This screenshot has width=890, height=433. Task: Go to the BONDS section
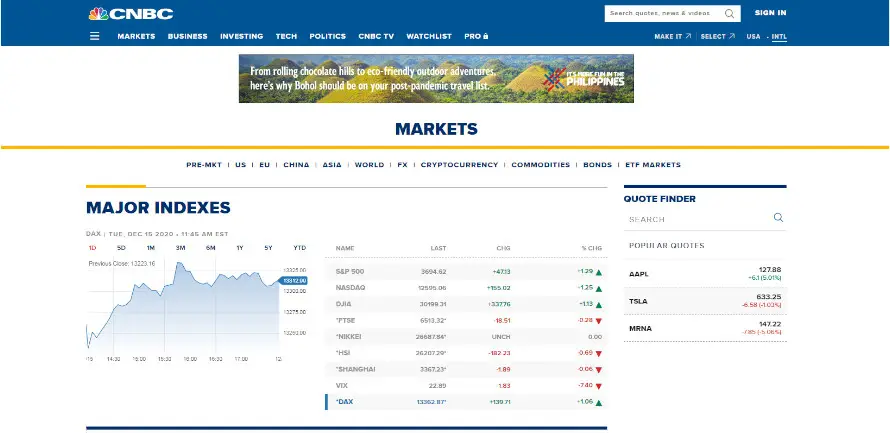pos(598,165)
